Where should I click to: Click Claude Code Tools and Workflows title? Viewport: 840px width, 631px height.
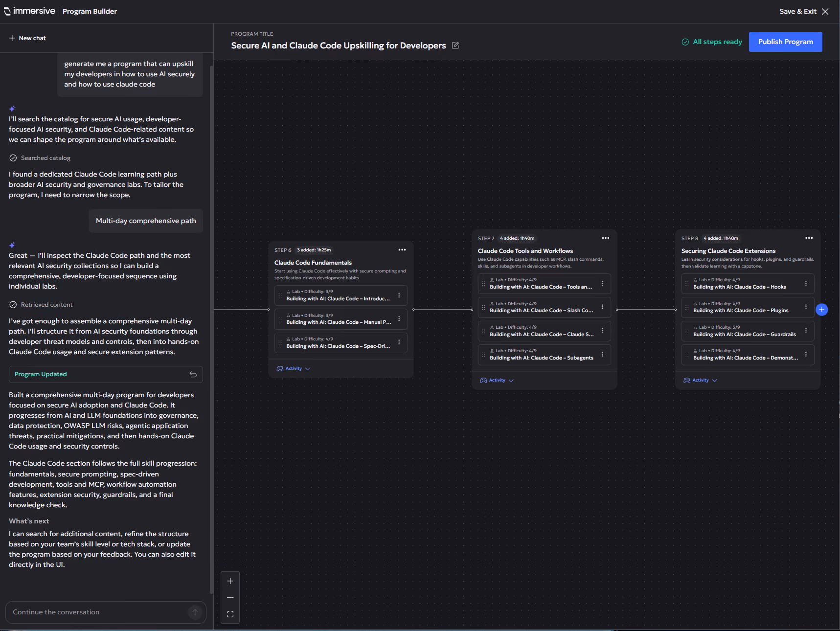(x=525, y=251)
